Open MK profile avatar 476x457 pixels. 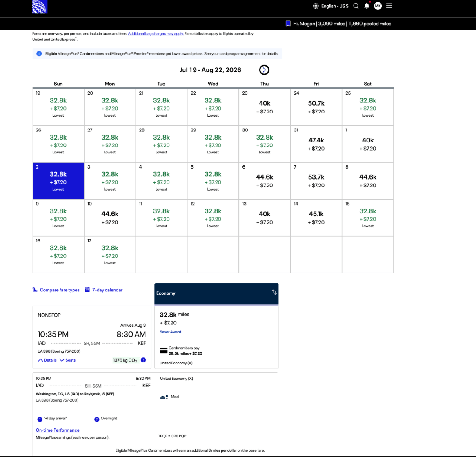pos(378,6)
